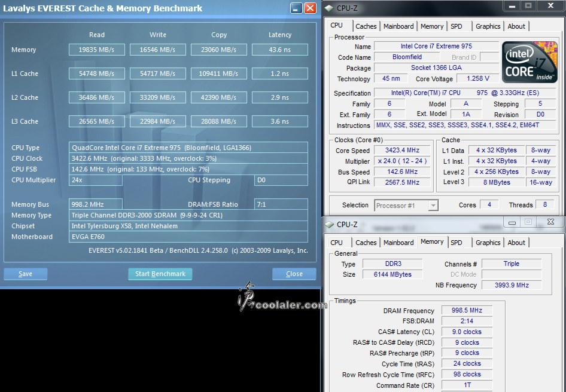Click the CPU FSB field in EVEREST
566x392 pixels.
click(x=188, y=169)
